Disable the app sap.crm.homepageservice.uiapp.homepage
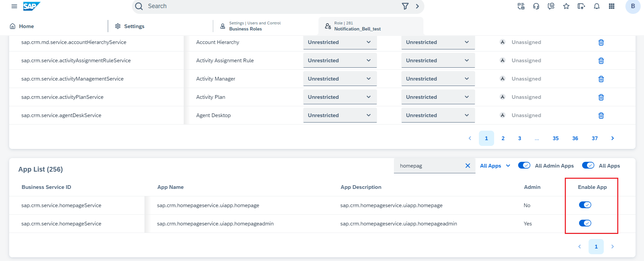The height and width of the screenshot is (261, 644). (585, 205)
